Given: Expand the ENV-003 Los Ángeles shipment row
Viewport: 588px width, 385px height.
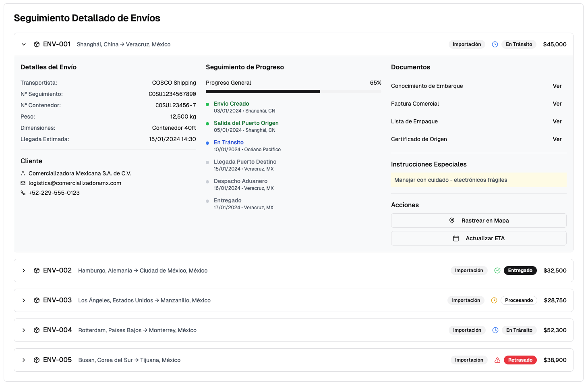Looking at the screenshot, I should pos(24,300).
